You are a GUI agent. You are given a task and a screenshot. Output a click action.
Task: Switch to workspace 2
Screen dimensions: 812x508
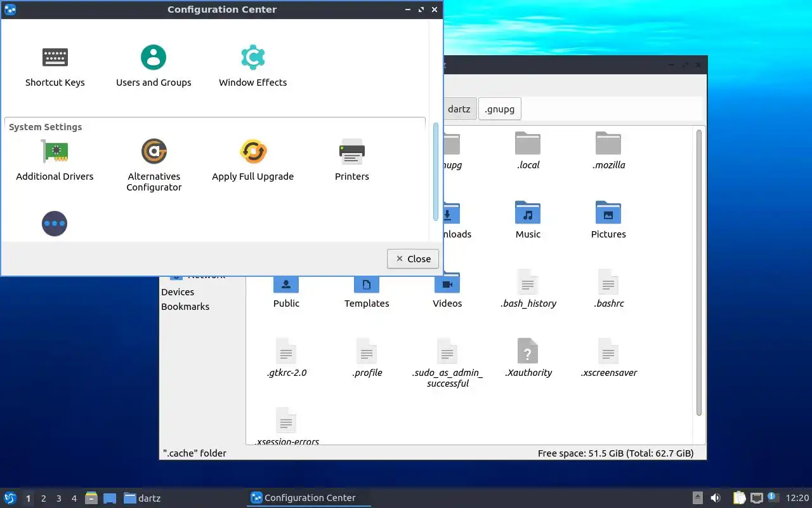(x=43, y=498)
